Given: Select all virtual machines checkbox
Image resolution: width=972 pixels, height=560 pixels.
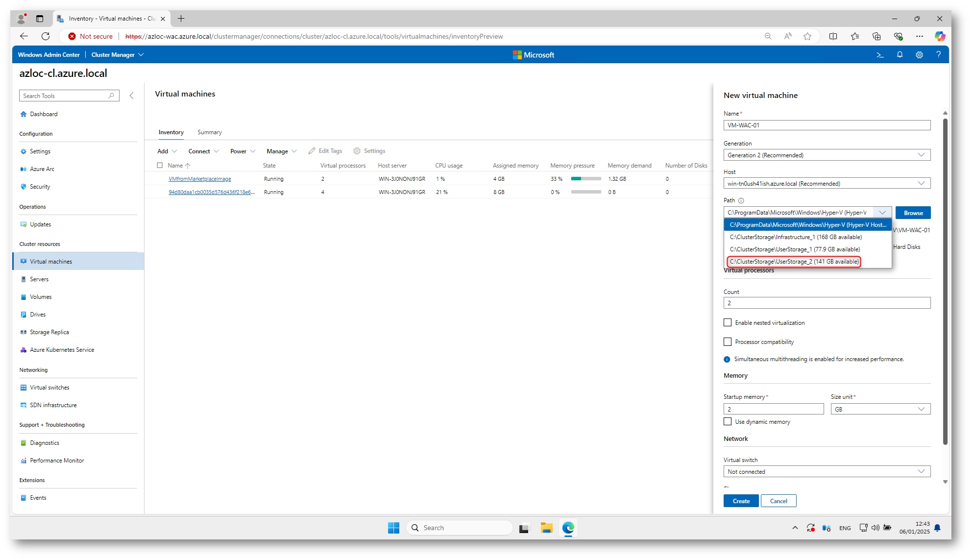Looking at the screenshot, I should click(x=160, y=165).
